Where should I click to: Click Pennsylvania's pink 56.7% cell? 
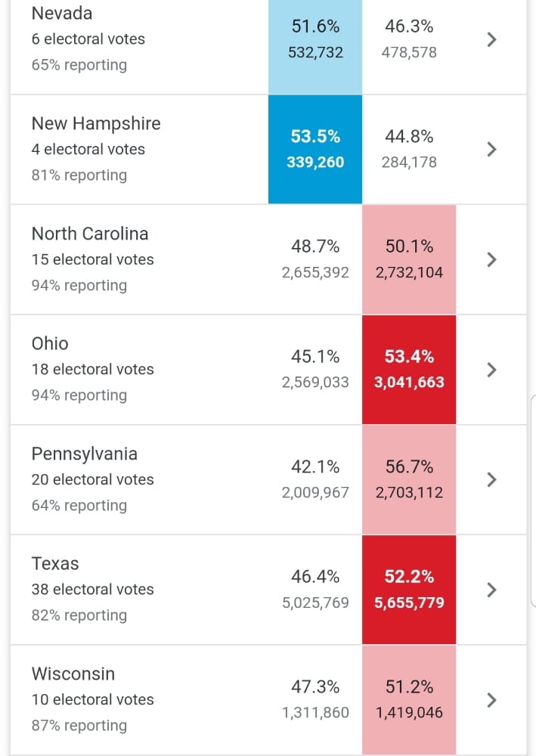409,479
